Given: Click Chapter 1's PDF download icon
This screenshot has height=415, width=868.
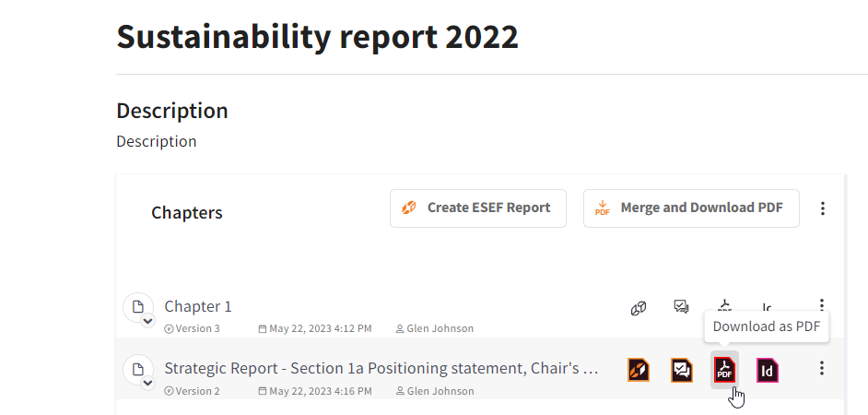Looking at the screenshot, I should coord(724,305).
